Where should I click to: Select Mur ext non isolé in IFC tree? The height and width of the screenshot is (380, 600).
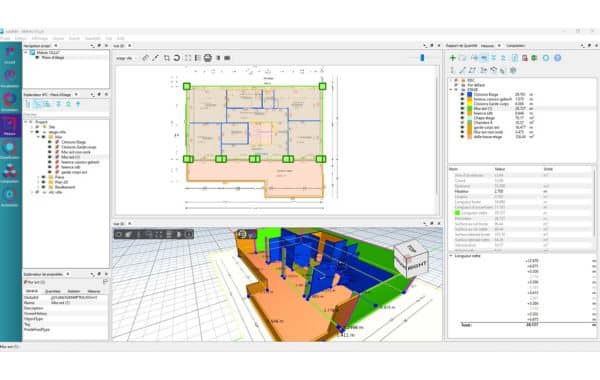tap(76, 152)
